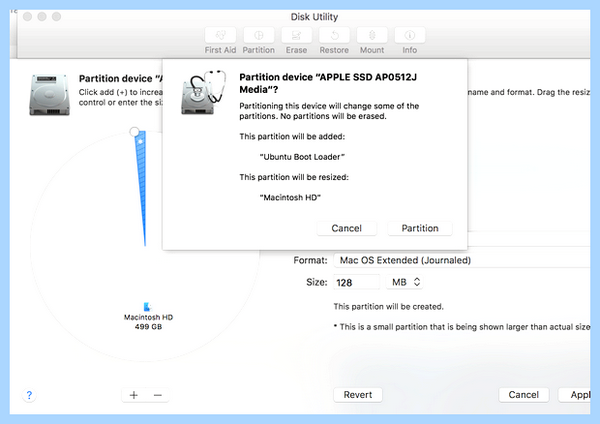600x424 pixels.
Task: Click the Erase toolbar icon
Action: click(296, 36)
